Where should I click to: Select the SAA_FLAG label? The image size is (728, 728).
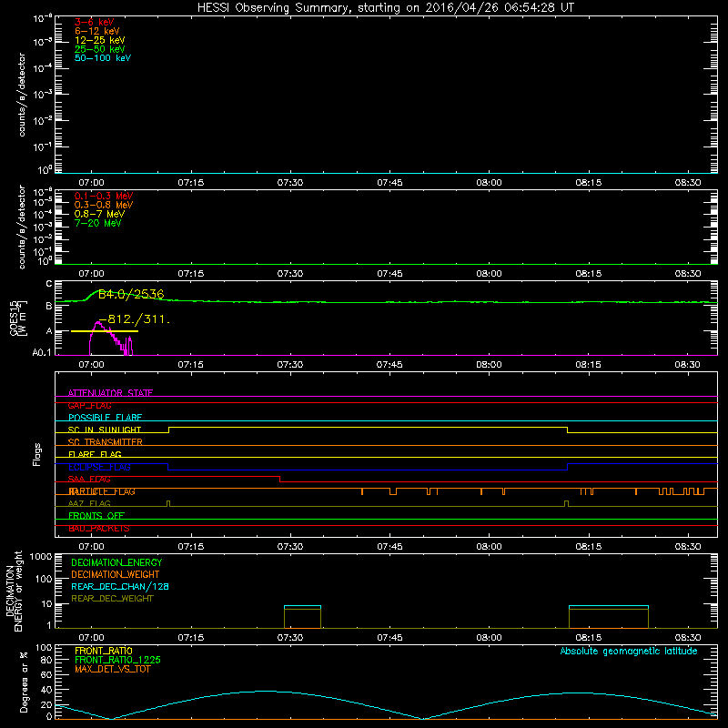click(x=89, y=480)
